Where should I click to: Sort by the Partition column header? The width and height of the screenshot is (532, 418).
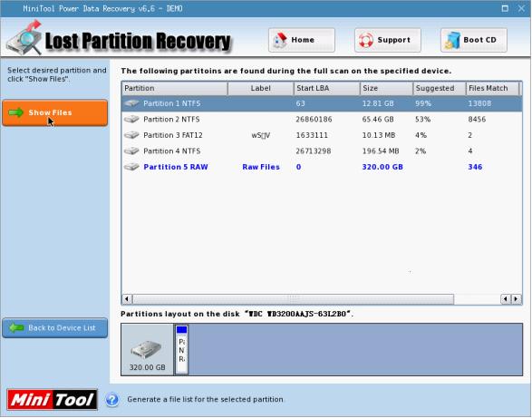click(x=174, y=88)
